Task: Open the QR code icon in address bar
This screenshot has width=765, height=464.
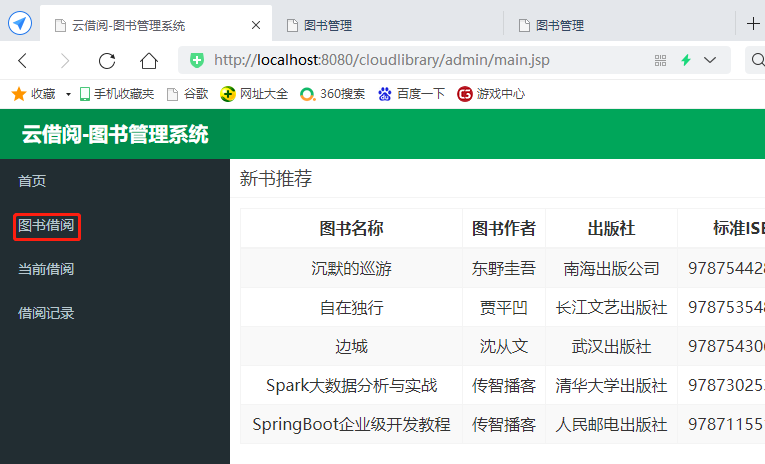Action: pyautogui.click(x=660, y=60)
